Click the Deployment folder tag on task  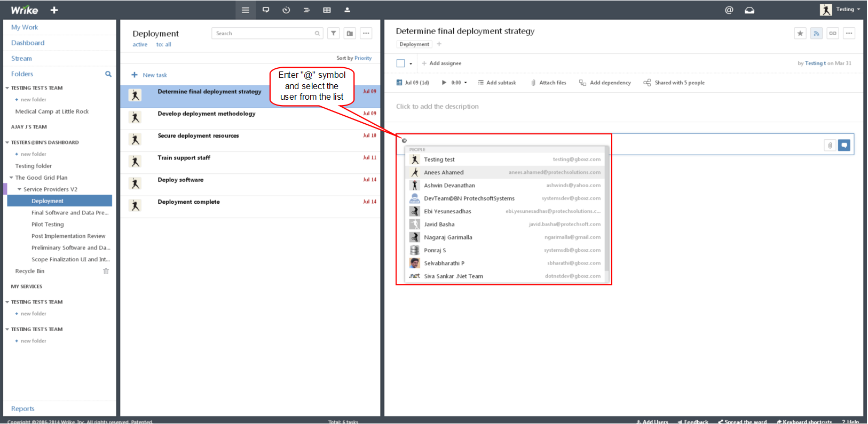(414, 44)
